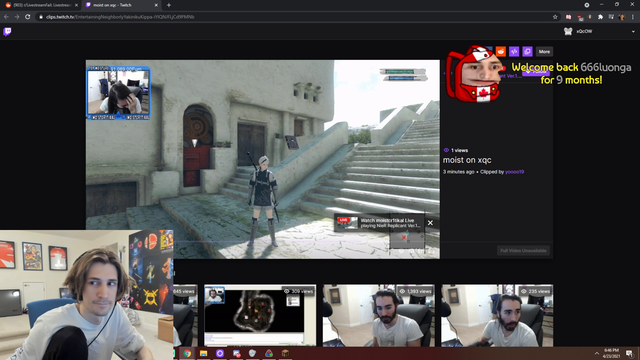Viewport: 640px width, 360px height.
Task: Click the '1 views' counter
Action: [456, 150]
